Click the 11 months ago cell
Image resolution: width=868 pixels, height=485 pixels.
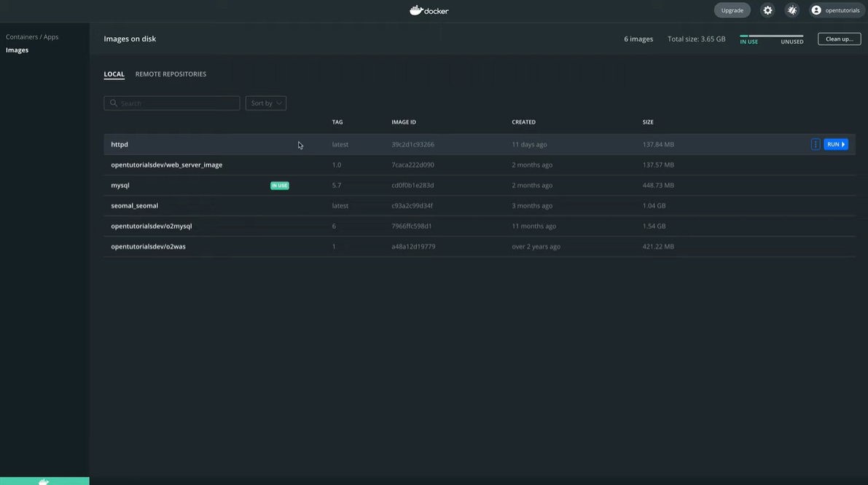coord(533,226)
